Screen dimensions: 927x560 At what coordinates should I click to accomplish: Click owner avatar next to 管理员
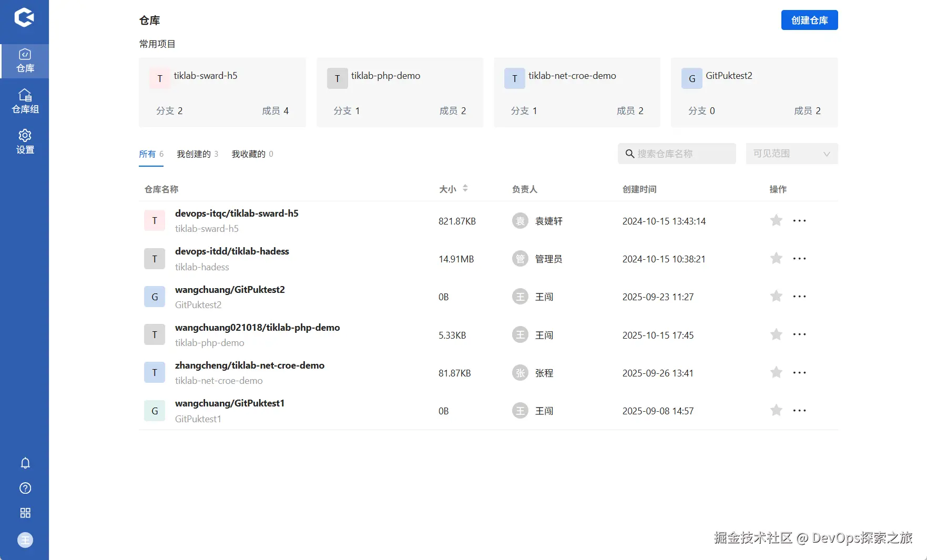pyautogui.click(x=520, y=259)
